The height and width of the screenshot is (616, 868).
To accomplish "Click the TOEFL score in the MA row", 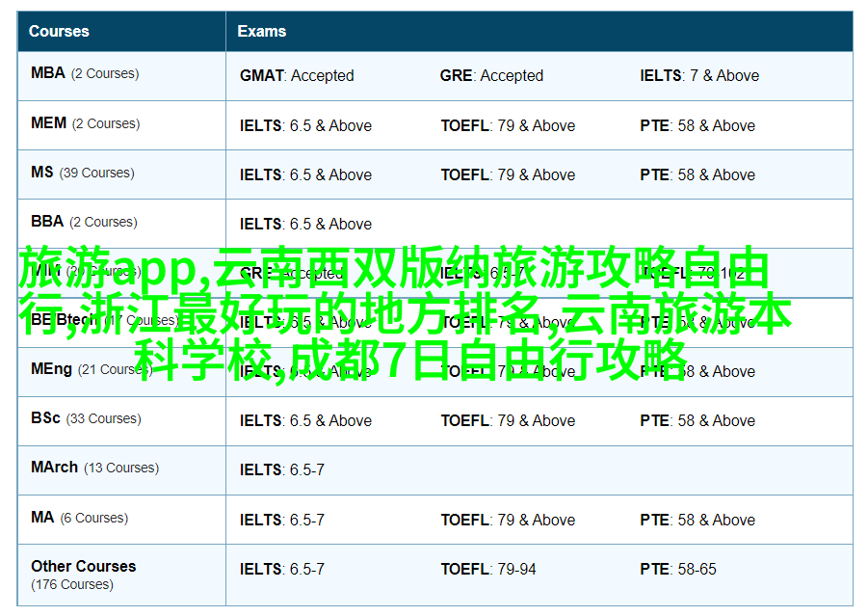I will [508, 521].
